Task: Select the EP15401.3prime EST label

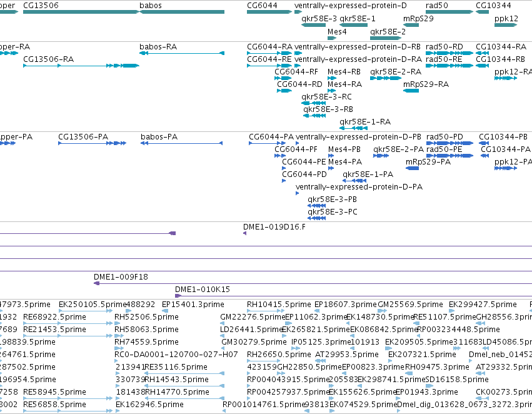Action: click(193, 305)
